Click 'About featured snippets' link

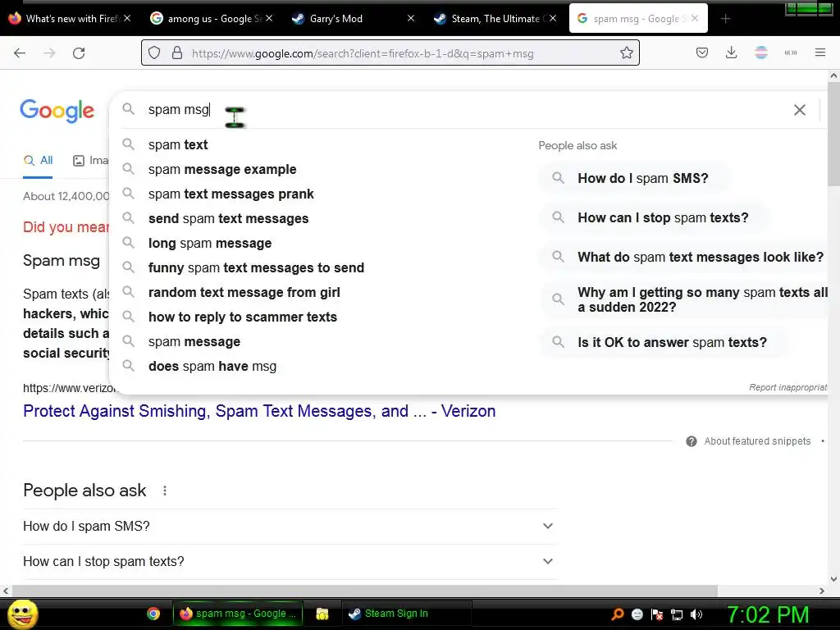pyautogui.click(x=757, y=441)
